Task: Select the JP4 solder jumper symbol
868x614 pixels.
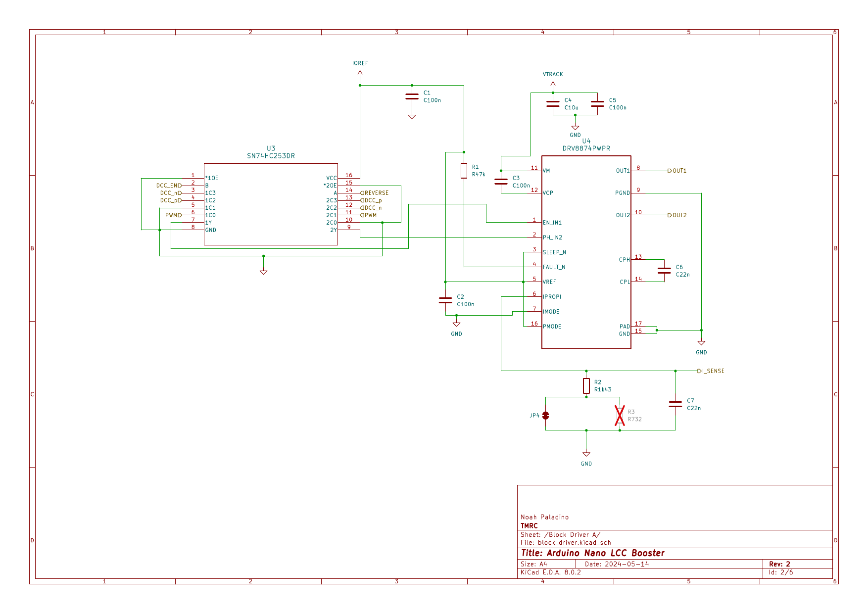Action: point(546,416)
